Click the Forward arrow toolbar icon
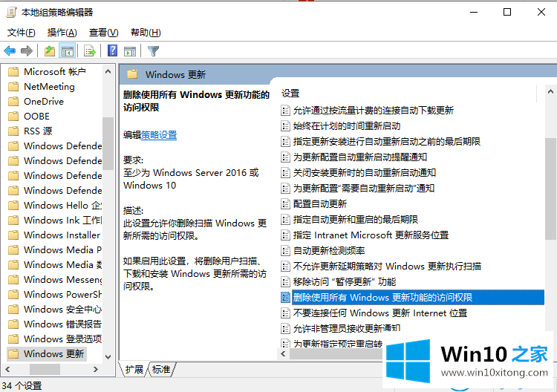Screen dimensions: 557x392 (x=27, y=51)
